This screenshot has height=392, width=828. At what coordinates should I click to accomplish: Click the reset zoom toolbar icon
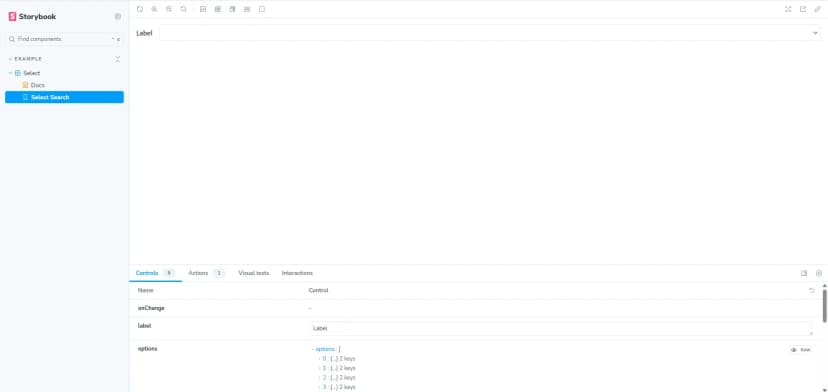click(x=183, y=9)
